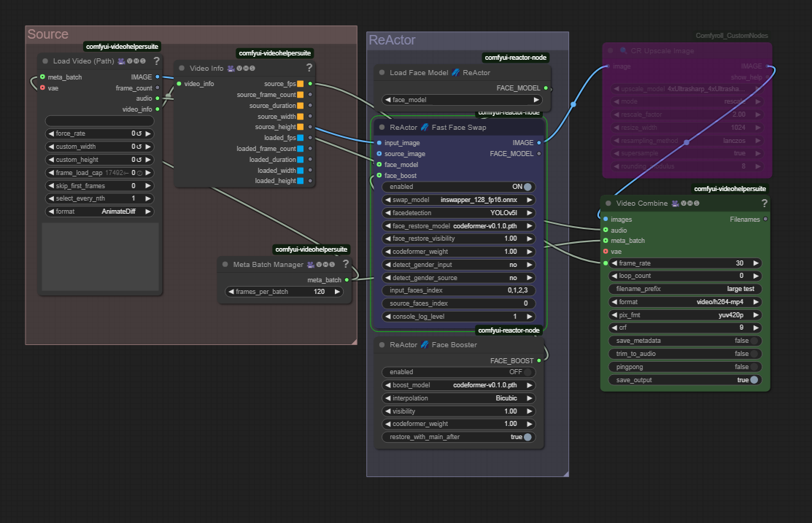Increase frames_per_batch with the right arrow

(337, 292)
